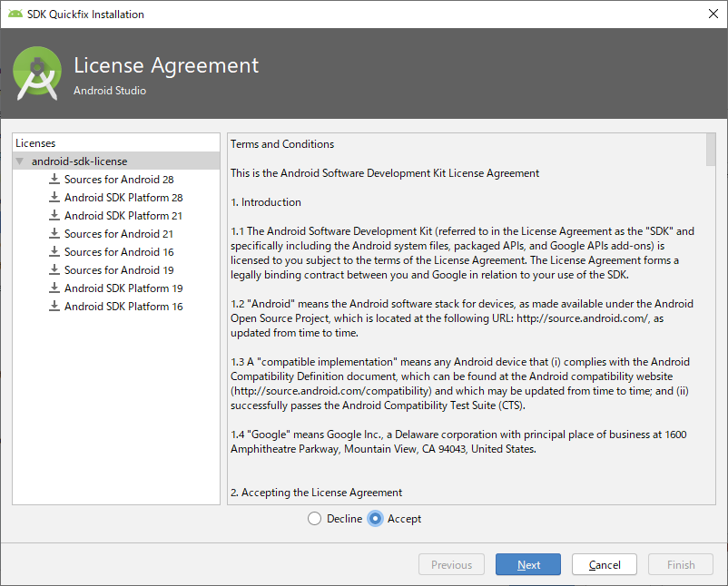Viewport: 728px width, 586px height.
Task: Select the Decline radio button
Action: click(x=314, y=518)
